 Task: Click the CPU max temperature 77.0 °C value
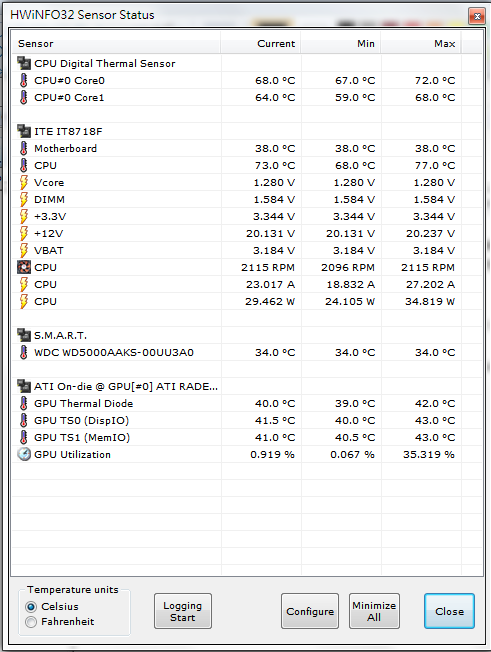tap(435, 165)
